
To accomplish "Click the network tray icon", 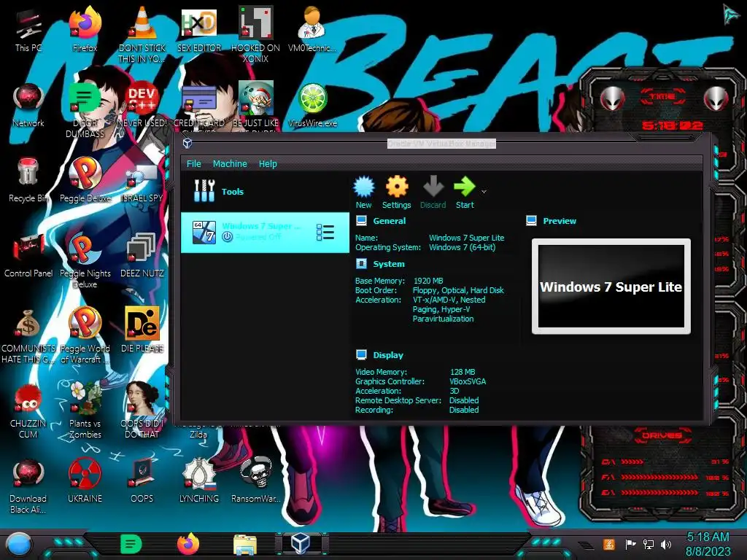I will [x=649, y=544].
